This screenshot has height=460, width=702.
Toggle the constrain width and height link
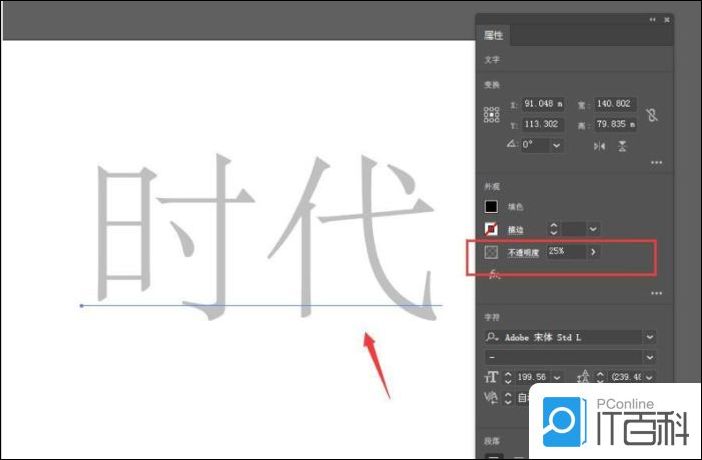point(652,115)
